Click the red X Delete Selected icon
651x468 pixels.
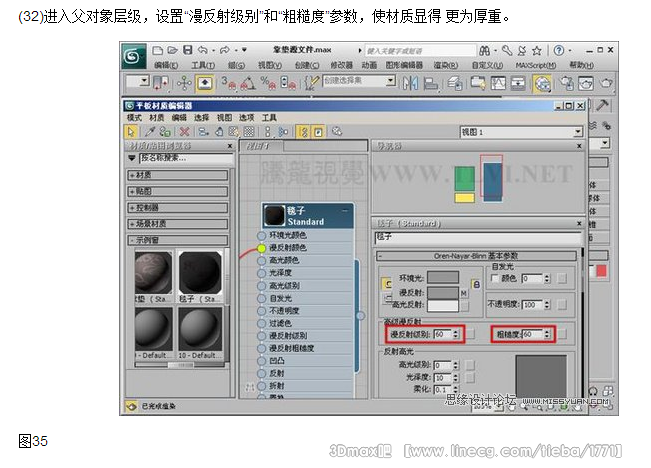click(184, 132)
